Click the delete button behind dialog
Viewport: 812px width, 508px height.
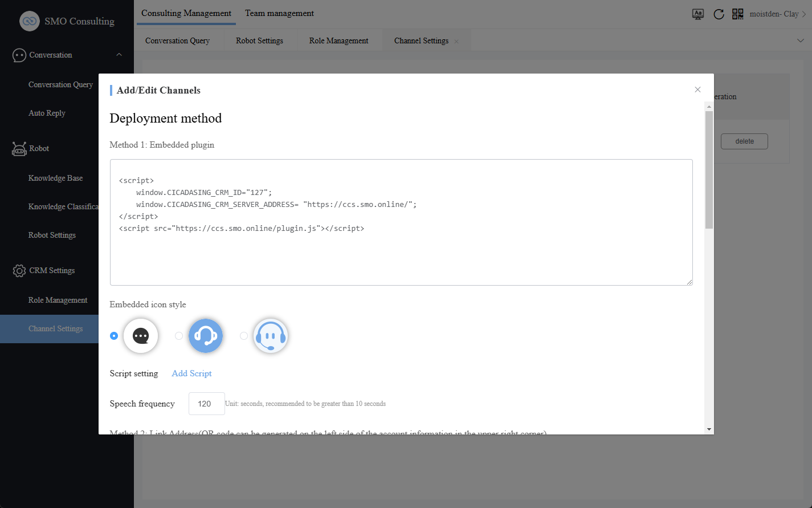coord(744,141)
